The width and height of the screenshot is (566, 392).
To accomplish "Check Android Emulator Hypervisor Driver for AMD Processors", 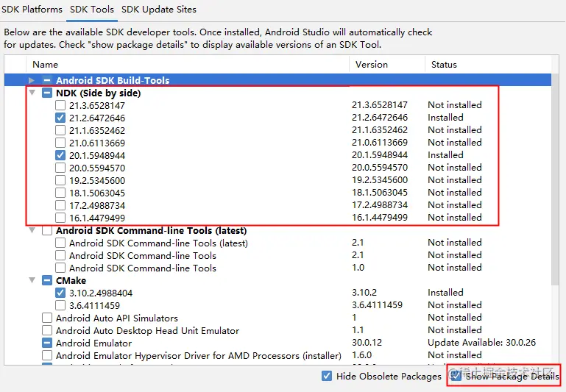I will point(47,355).
